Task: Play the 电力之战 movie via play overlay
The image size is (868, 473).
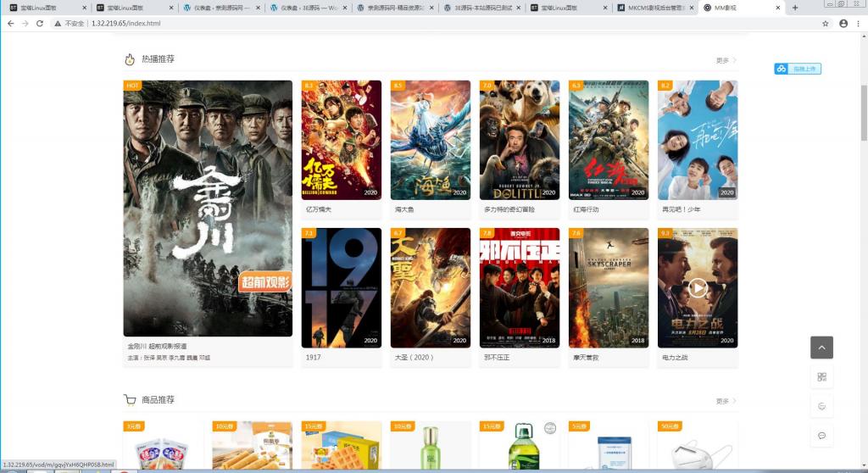Action: (x=698, y=288)
